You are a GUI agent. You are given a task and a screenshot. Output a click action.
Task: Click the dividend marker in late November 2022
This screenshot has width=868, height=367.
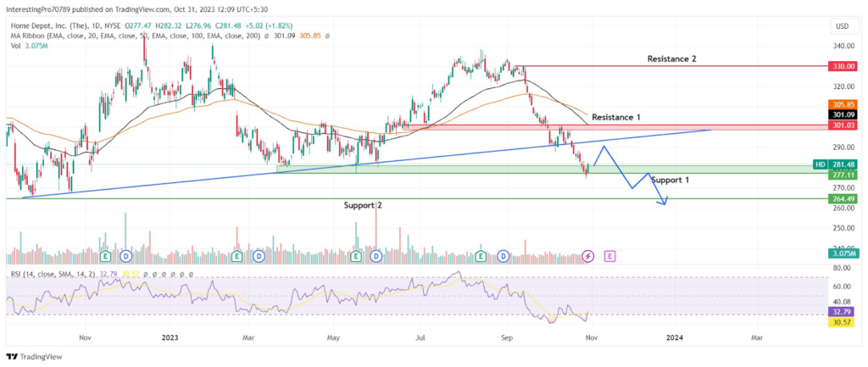(x=125, y=256)
